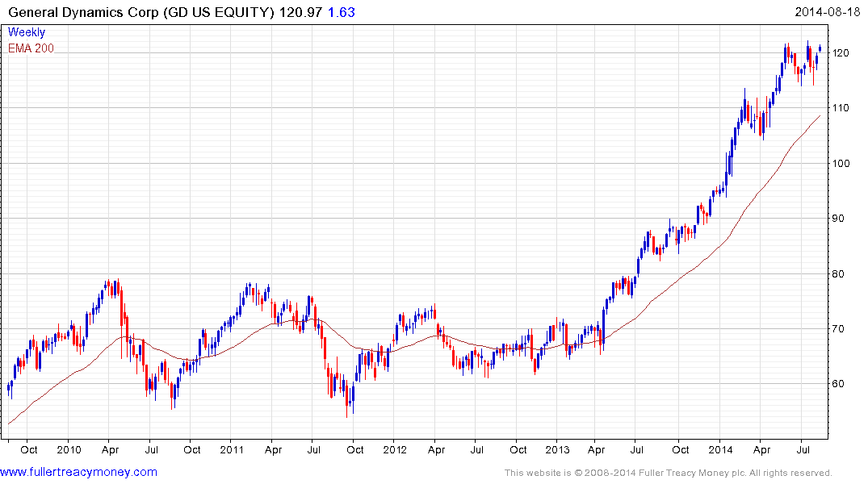Image resolution: width=868 pixels, height=484 pixels.
Task: Select the 2011 marker on the time axis
Action: pos(232,449)
